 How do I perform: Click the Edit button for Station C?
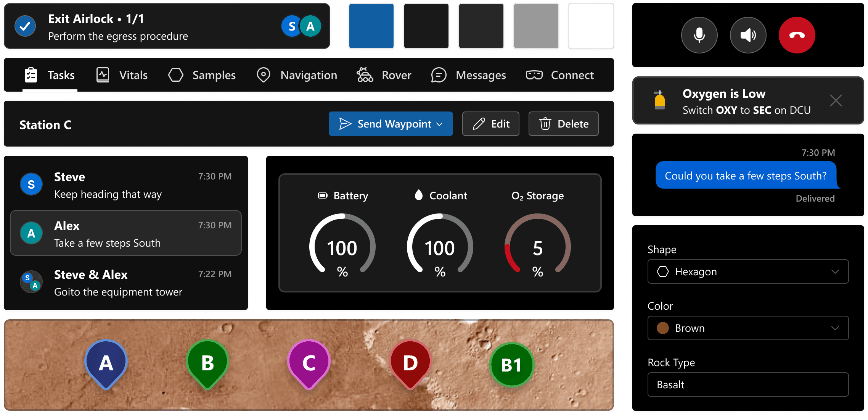[490, 124]
